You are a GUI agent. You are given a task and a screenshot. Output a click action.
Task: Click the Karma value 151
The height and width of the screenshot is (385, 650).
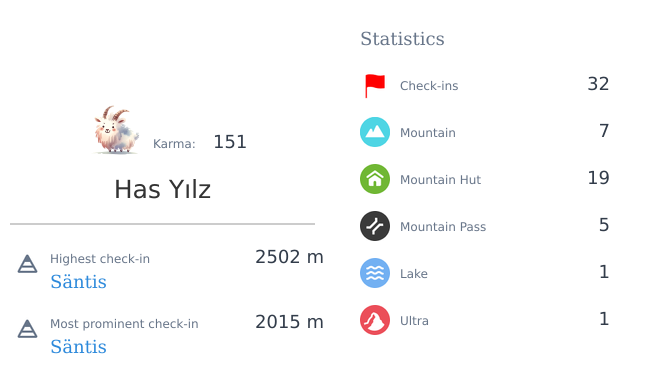point(230,142)
